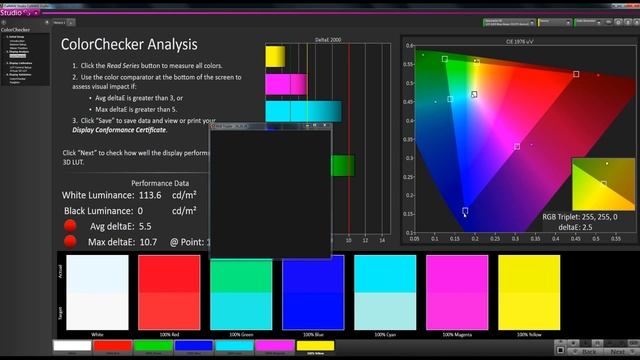Open the source dropdown with the yellow indicator

point(554,23)
